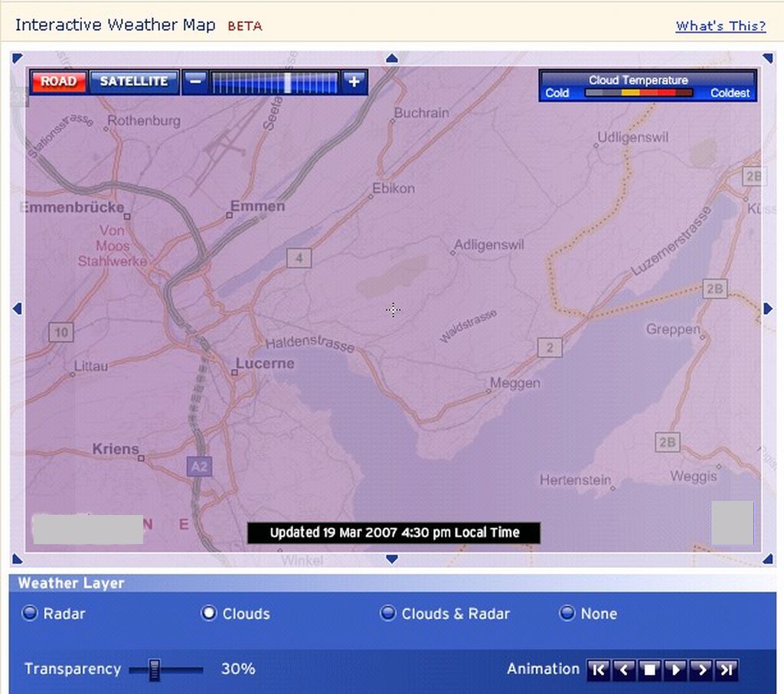
Task: Click the Von Moos Stahlwerke label
Action: point(113,246)
